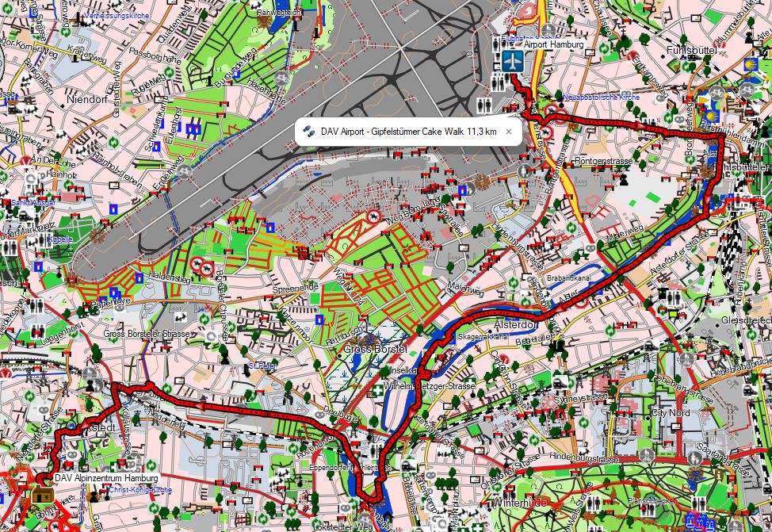Click the Airport Hamburg airplane icon
Screen dimensions: 772x532
pos(513,61)
